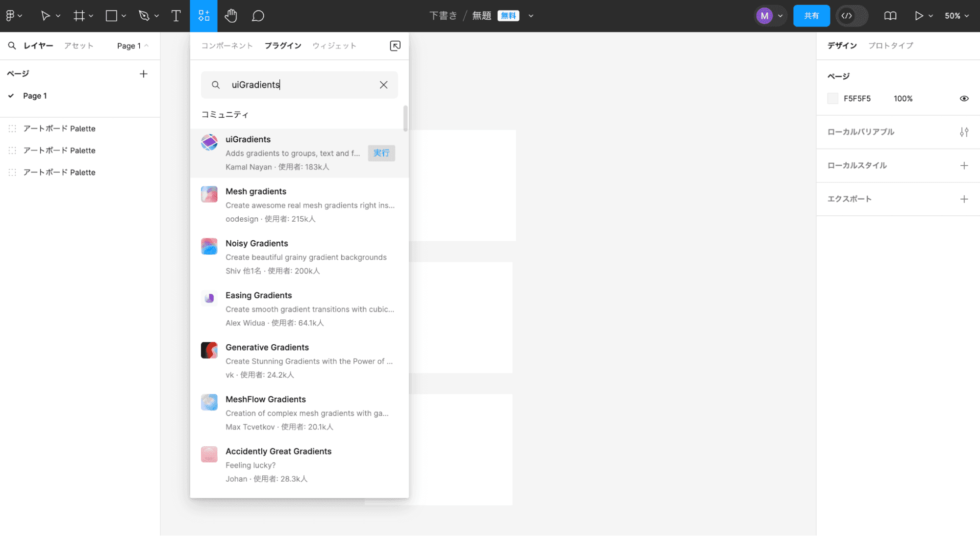Run the uiGradients plugin
980x536 pixels.
pos(381,153)
